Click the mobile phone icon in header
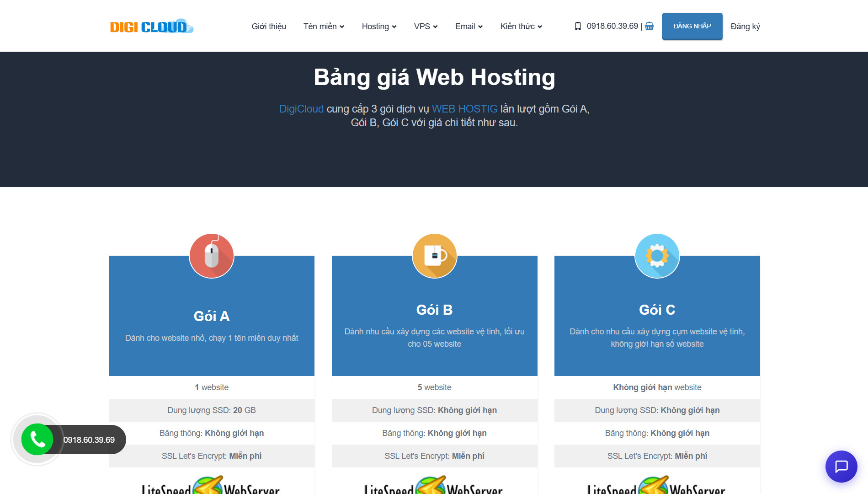This screenshot has height=494, width=868. [x=578, y=26]
